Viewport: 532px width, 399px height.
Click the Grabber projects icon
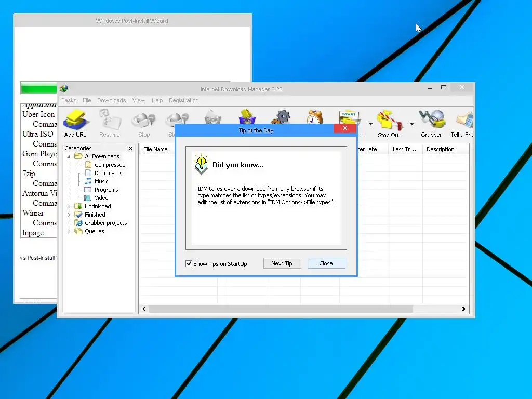pyautogui.click(x=79, y=223)
